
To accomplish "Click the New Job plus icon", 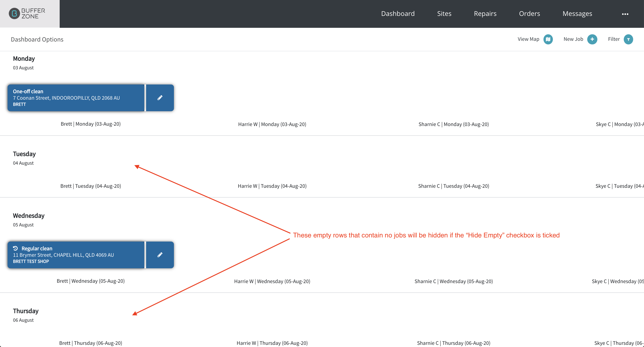I will pyautogui.click(x=592, y=39).
